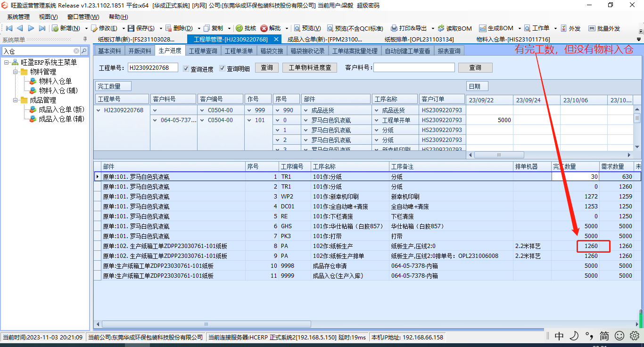Switch to the 基本资料 tab
Image resolution: width=644 pixels, height=347 pixels.
[109, 51]
